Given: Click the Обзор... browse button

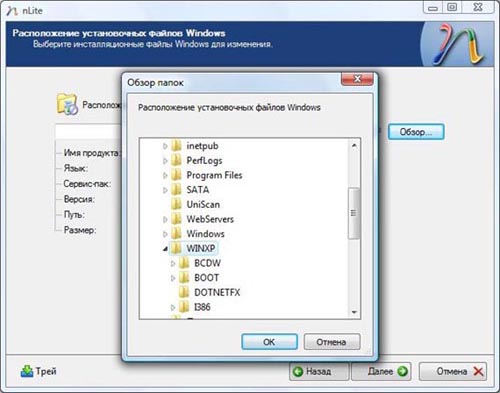Looking at the screenshot, I should pos(416,132).
